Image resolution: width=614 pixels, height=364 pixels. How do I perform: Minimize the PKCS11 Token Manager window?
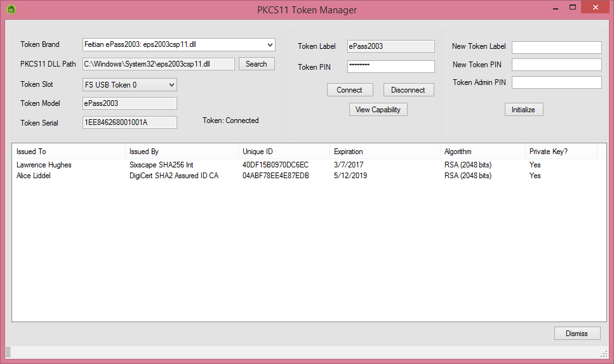[555, 8]
